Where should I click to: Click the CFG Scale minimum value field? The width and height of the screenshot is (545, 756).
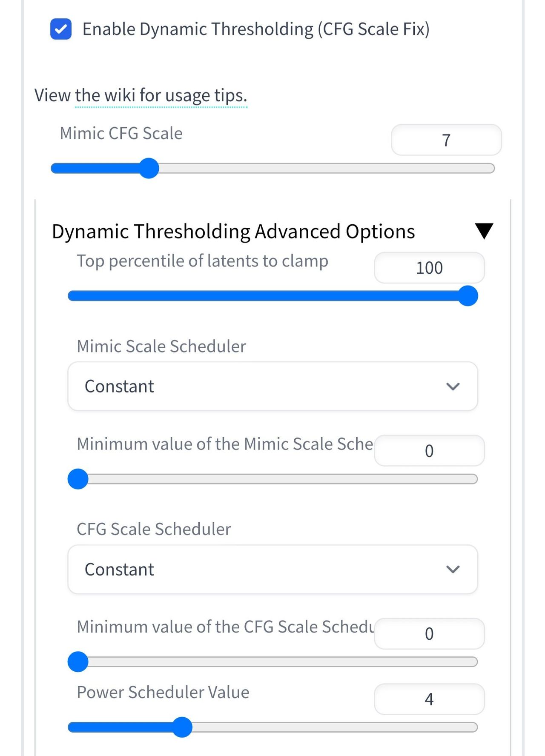pyautogui.click(x=429, y=634)
